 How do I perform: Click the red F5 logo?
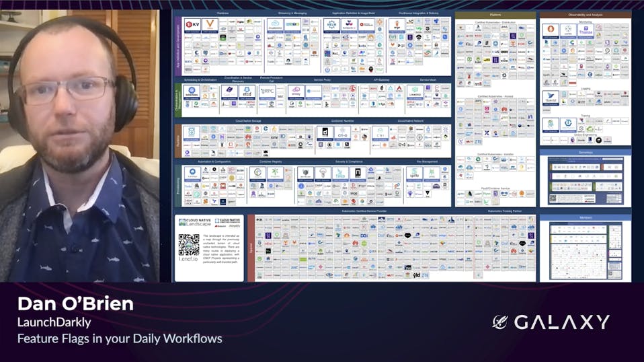click(x=353, y=88)
